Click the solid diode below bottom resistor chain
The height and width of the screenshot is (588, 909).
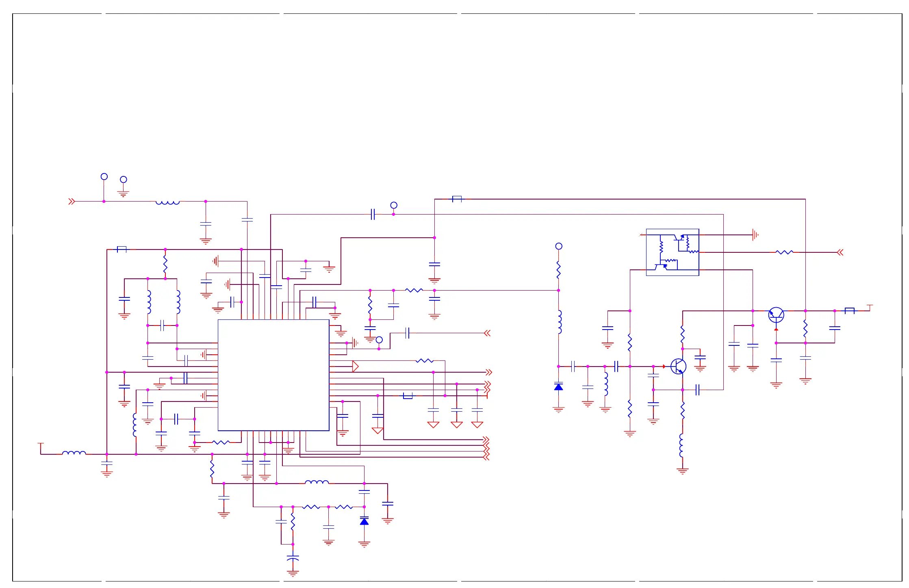tap(364, 521)
